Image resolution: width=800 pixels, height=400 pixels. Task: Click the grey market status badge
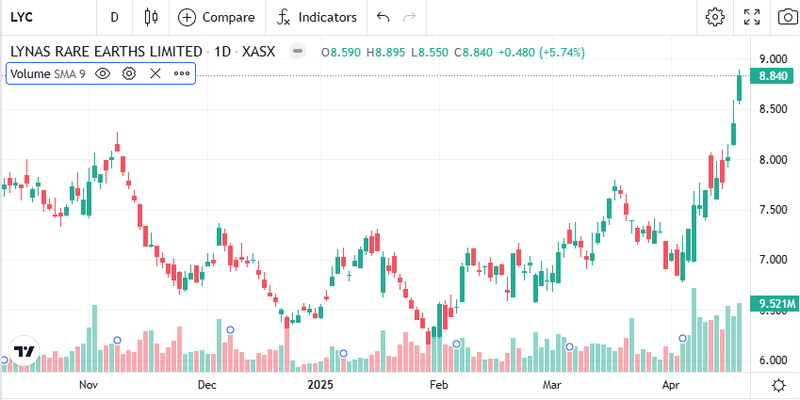(x=297, y=52)
